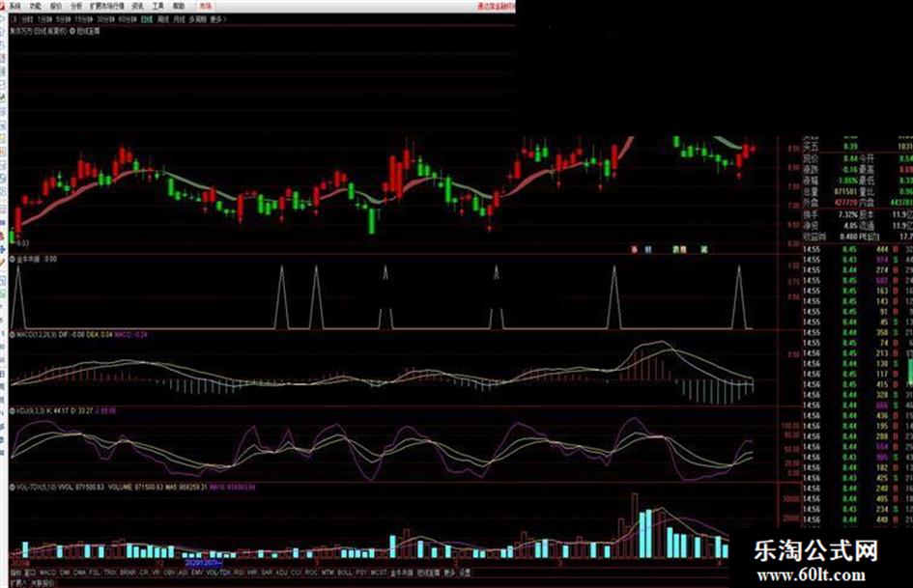This screenshot has height=588, width=913.
Task: Select VR indicator tab
Action: click(156, 573)
